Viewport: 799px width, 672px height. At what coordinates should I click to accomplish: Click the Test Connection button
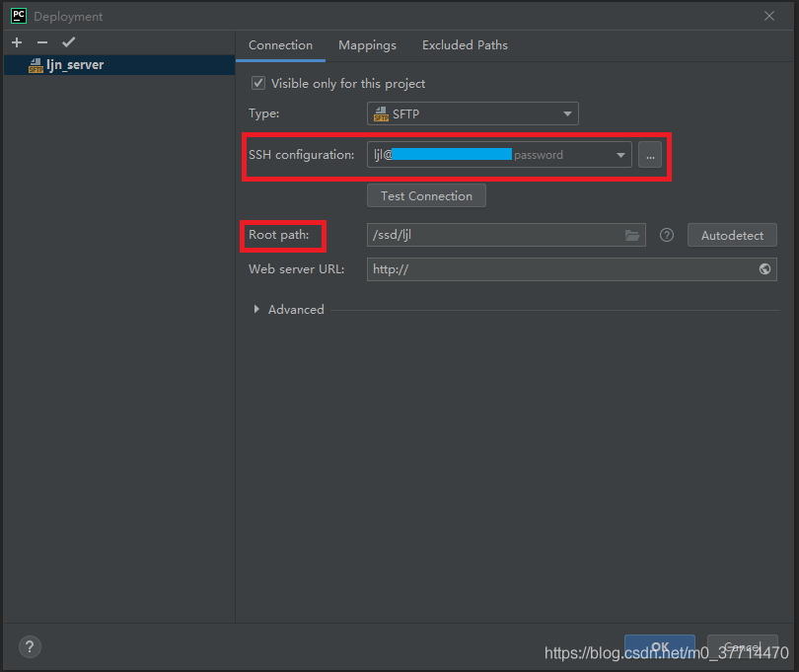coord(426,195)
